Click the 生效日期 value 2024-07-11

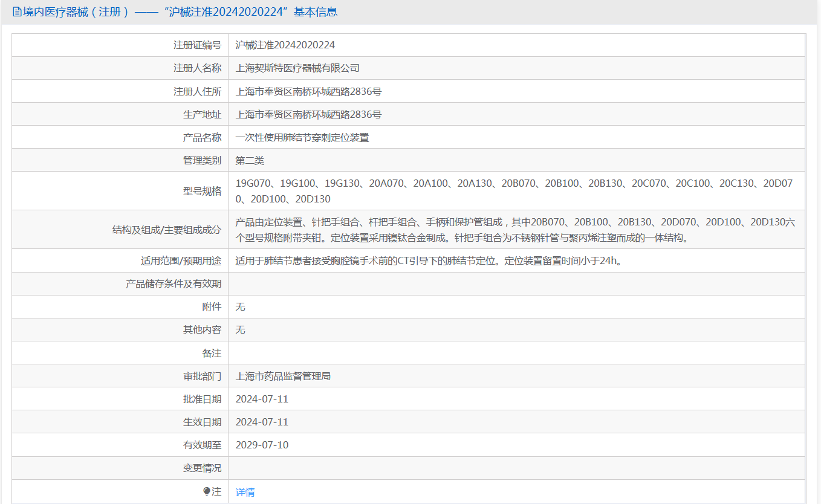pyautogui.click(x=262, y=422)
